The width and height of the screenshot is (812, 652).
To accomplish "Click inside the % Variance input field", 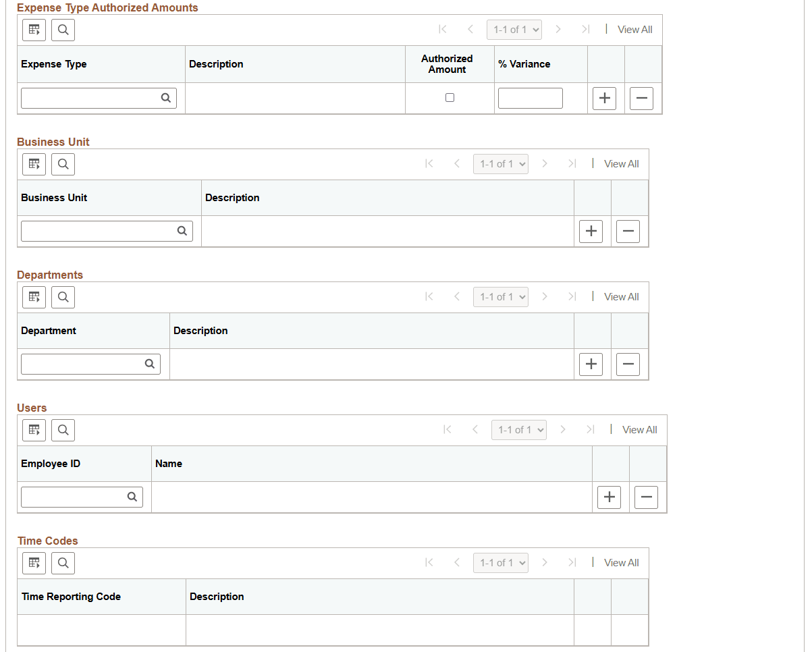I will [530, 98].
